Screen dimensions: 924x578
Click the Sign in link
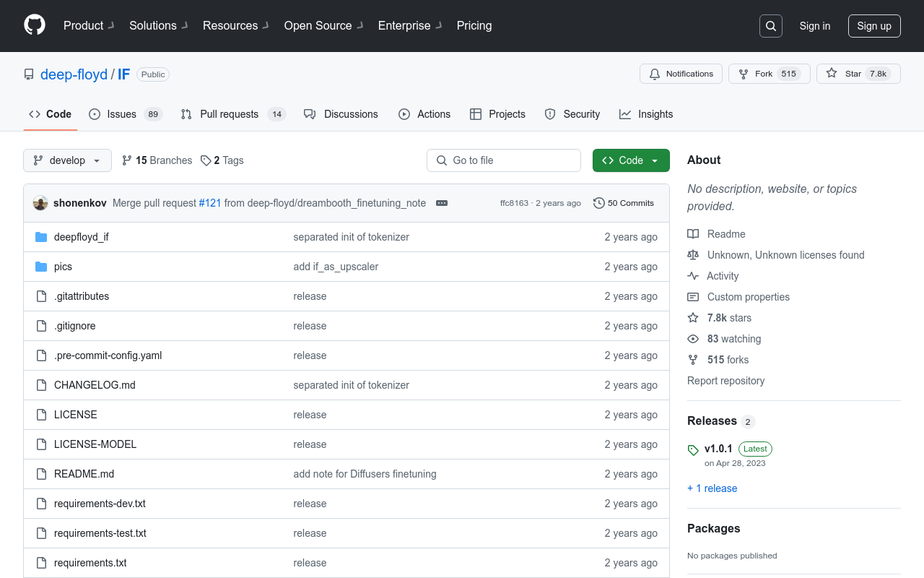[815, 26]
